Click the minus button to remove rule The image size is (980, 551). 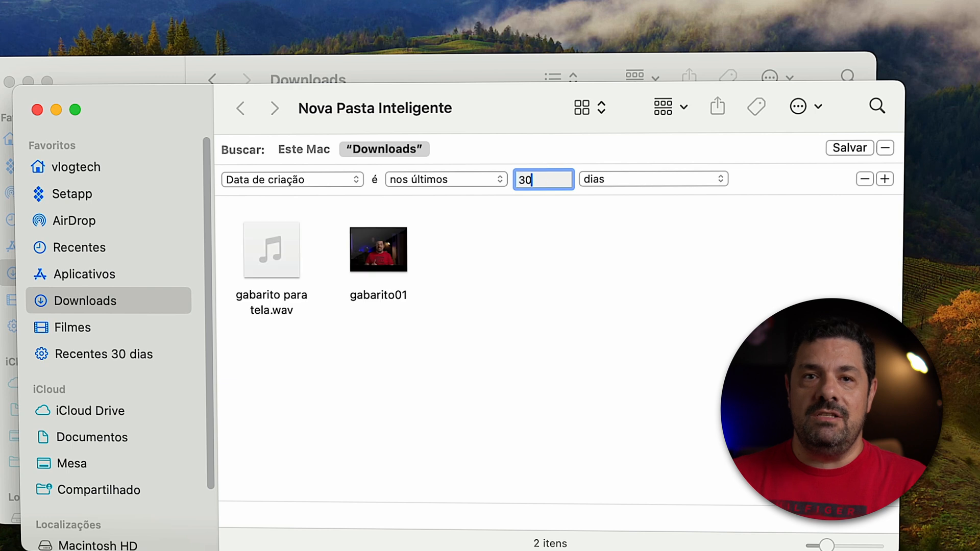point(864,179)
